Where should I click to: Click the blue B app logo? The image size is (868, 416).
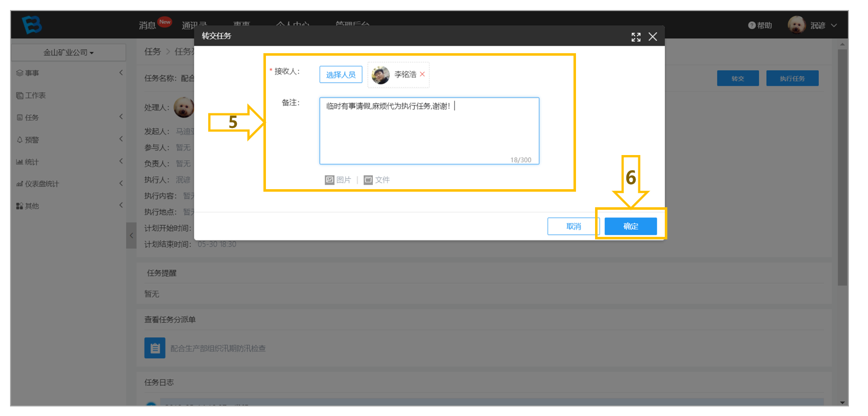32,24
